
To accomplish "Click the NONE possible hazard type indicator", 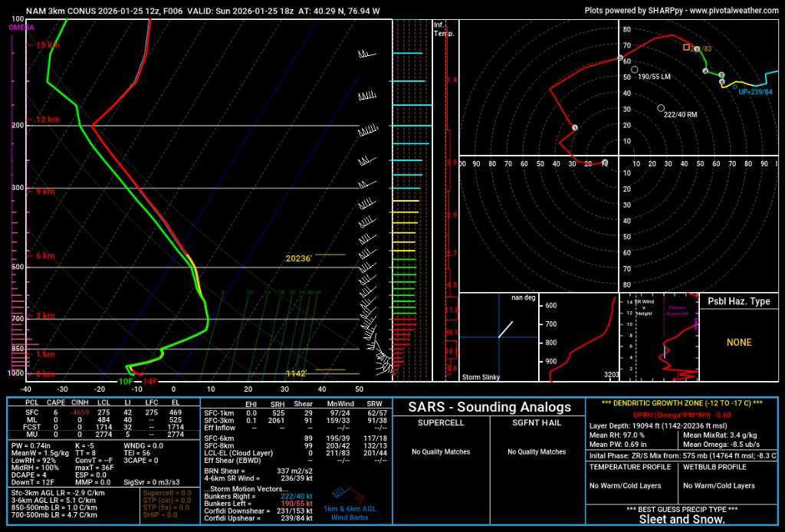I will 739,342.
